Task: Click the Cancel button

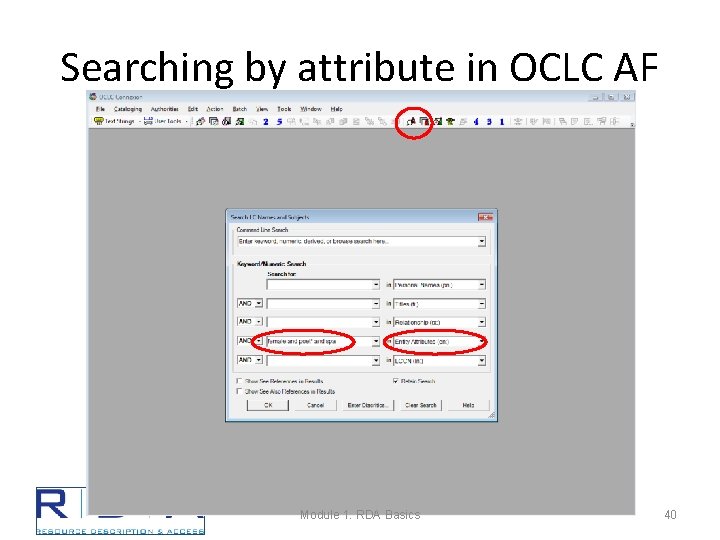Action: coord(315,405)
